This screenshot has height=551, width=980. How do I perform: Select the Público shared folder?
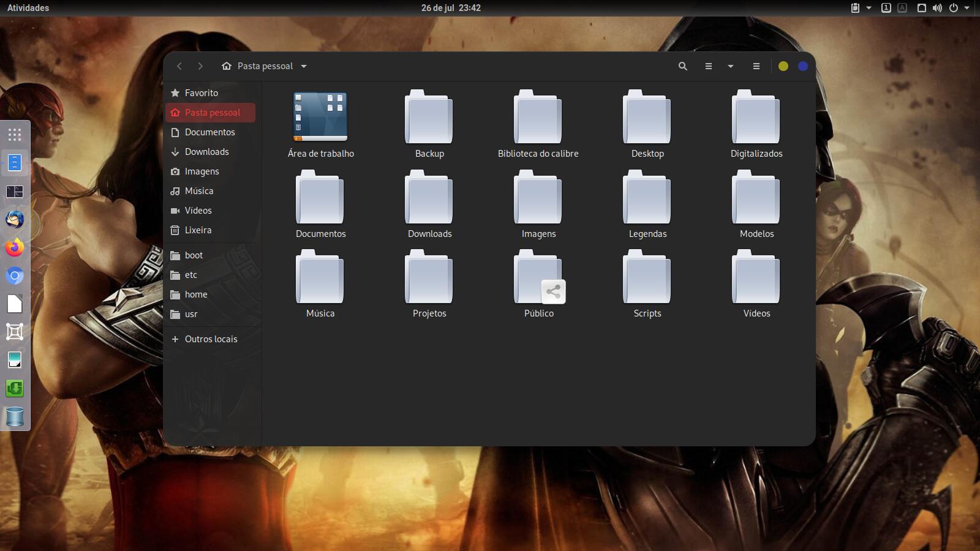[538, 278]
